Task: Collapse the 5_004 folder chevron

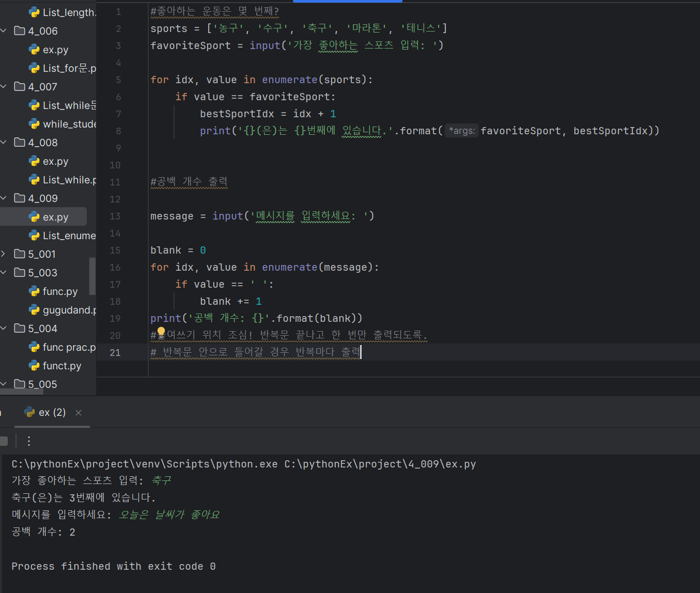Action: pyautogui.click(x=3, y=329)
